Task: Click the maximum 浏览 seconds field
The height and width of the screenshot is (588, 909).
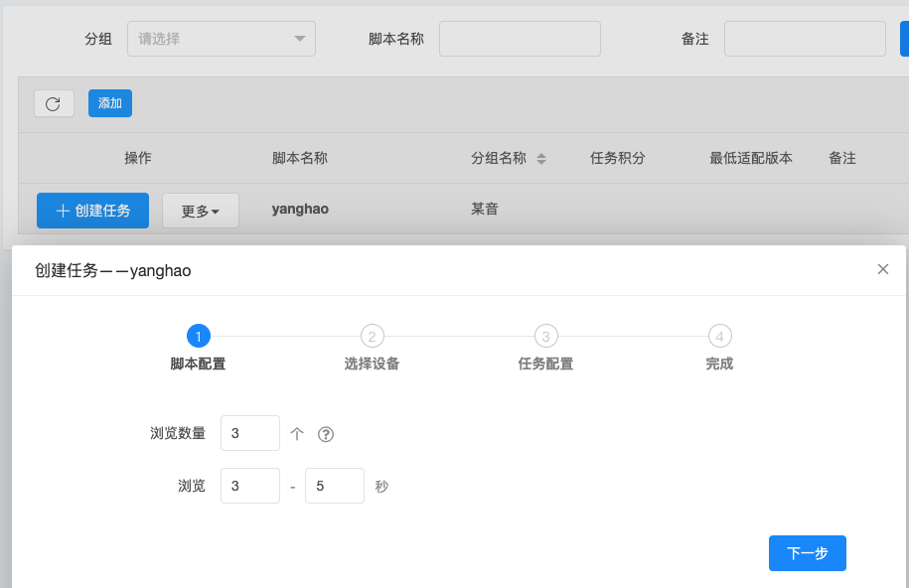Action: pyautogui.click(x=334, y=486)
